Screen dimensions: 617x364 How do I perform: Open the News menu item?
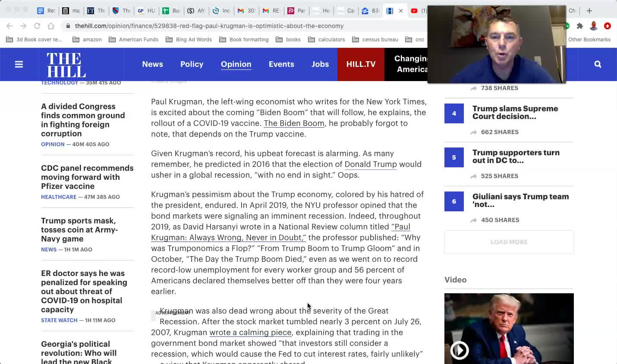tap(153, 64)
